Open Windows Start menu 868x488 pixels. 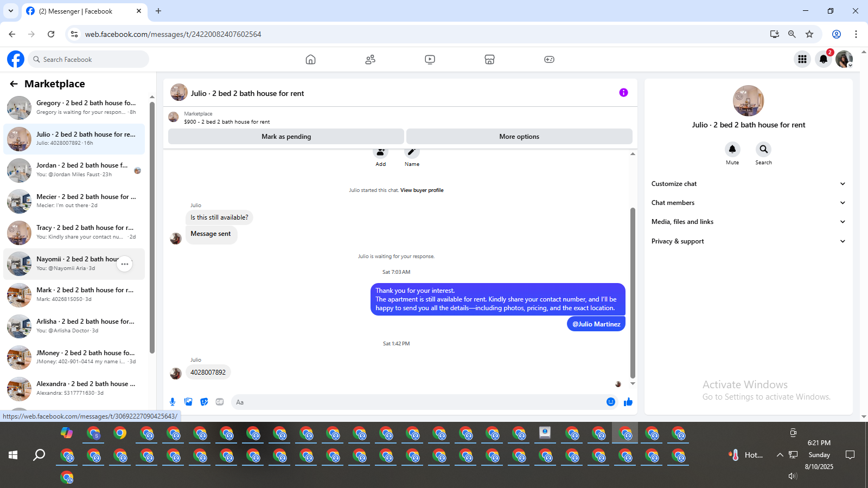13,455
